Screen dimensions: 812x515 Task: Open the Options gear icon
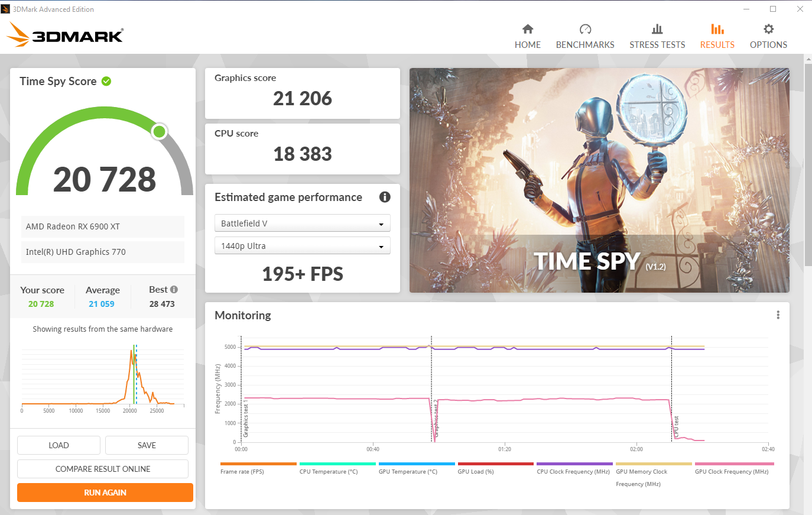768,29
